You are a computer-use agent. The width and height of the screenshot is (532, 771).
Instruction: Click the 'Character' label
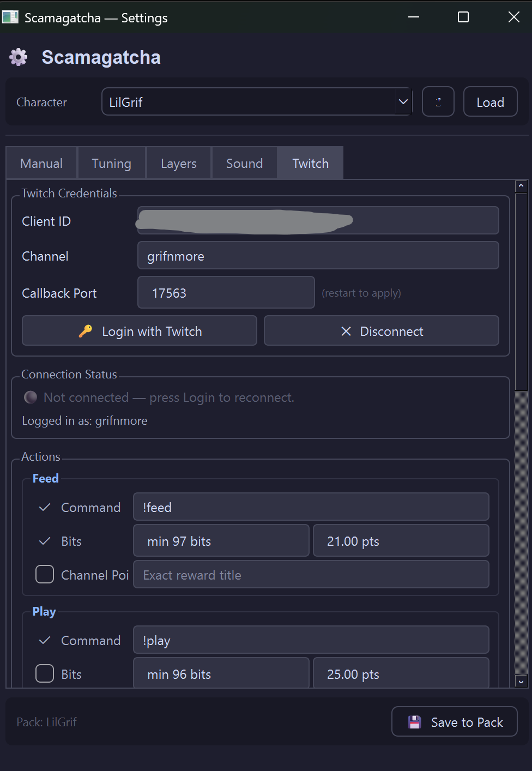coord(42,102)
